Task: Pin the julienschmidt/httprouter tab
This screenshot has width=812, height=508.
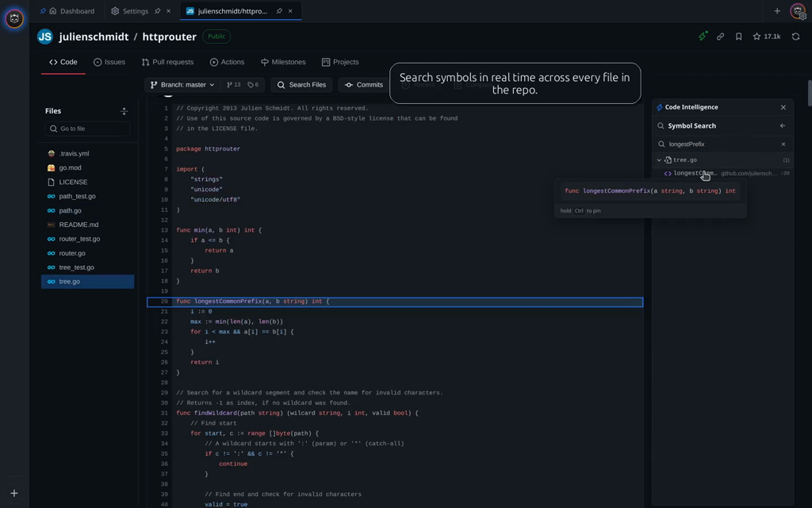Action: pyautogui.click(x=279, y=11)
